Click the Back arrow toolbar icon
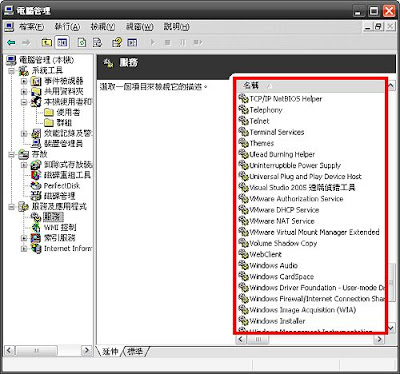 click(x=12, y=42)
